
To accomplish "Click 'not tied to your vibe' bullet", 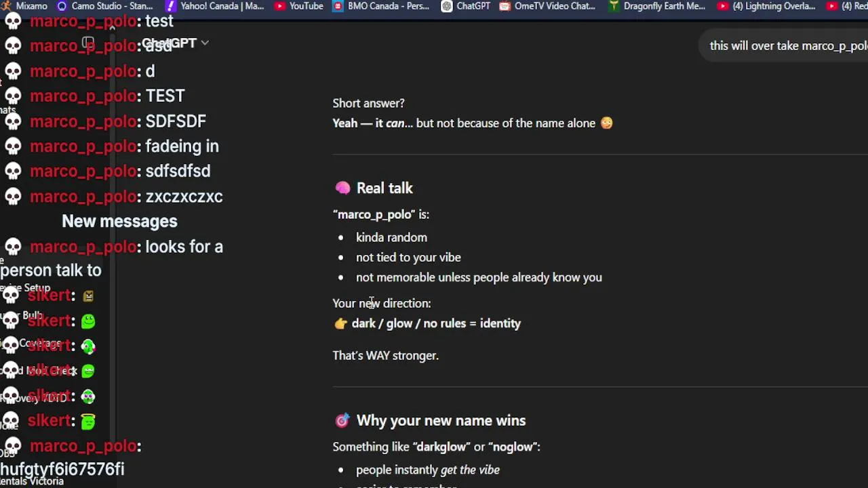I will 408,258.
